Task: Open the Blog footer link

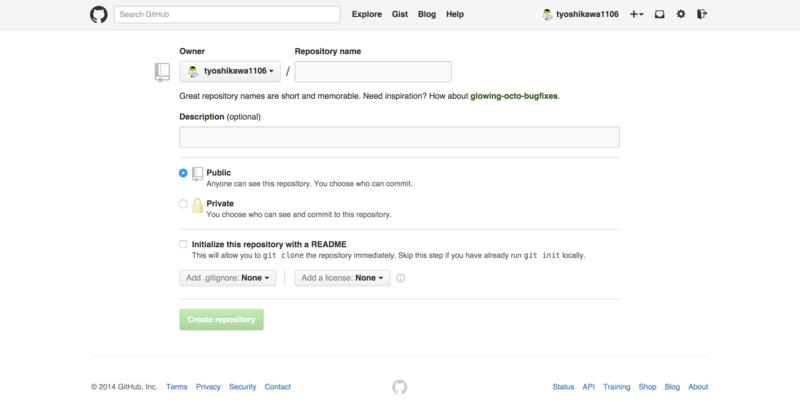Action: pos(672,387)
